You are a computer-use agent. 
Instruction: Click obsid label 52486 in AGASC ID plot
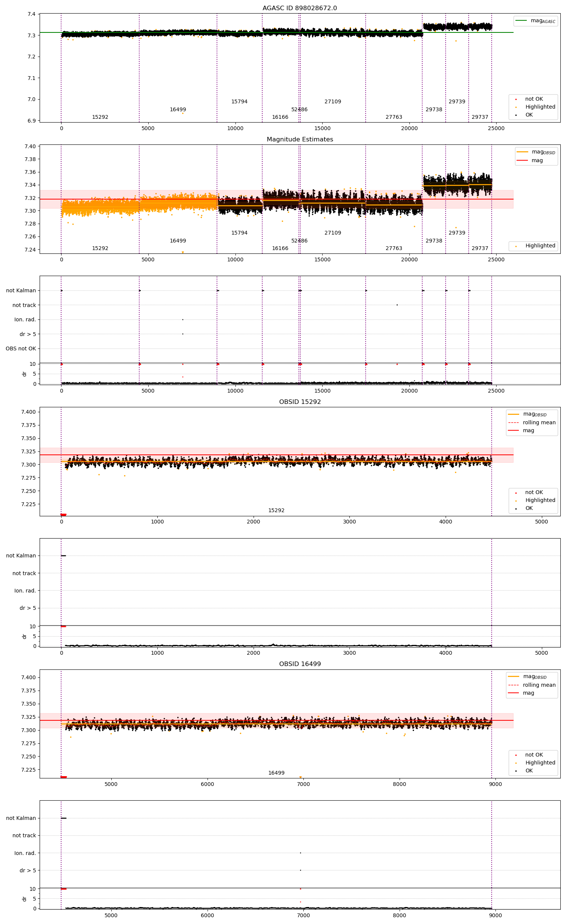pyautogui.click(x=299, y=109)
